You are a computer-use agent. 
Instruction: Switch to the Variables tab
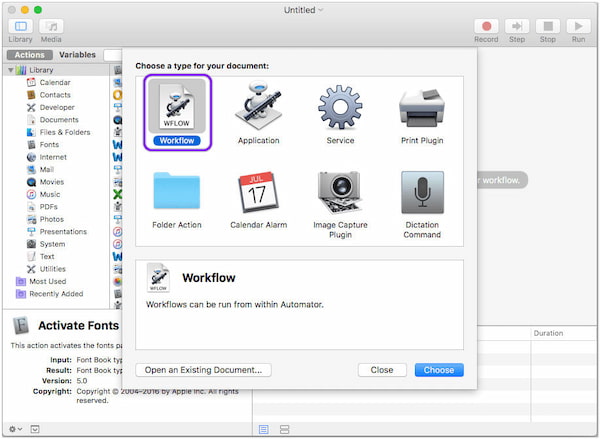(77, 55)
